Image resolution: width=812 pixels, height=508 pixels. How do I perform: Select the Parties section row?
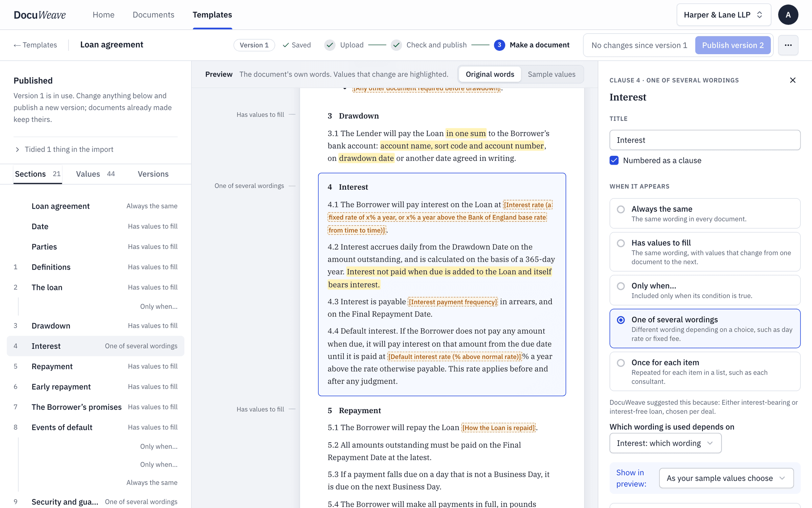tap(95, 247)
